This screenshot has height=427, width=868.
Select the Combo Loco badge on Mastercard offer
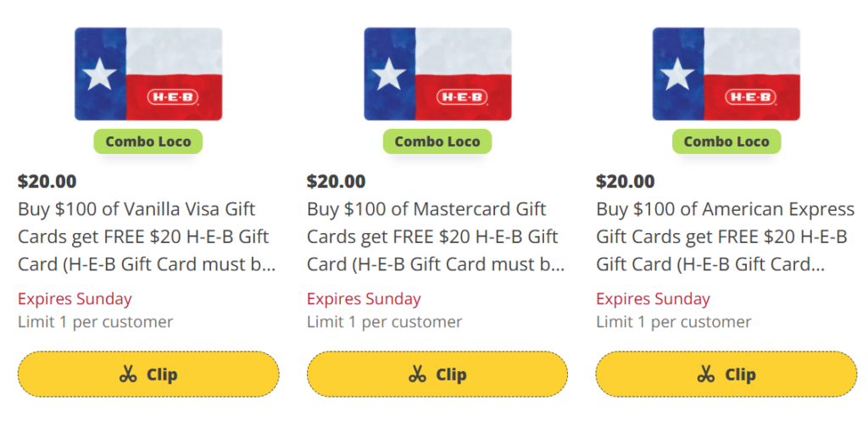pyautogui.click(x=437, y=141)
